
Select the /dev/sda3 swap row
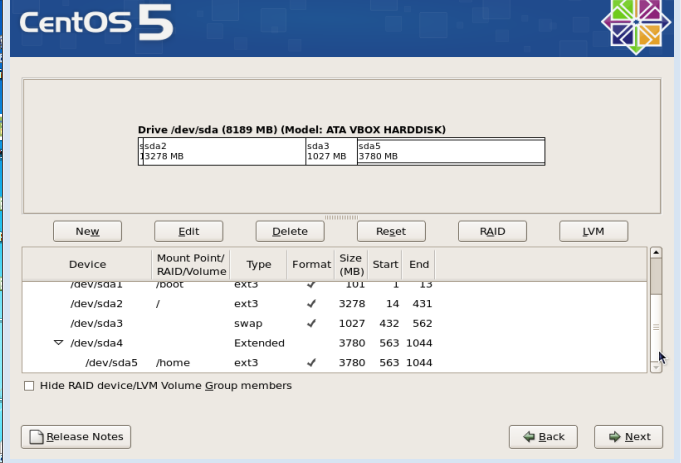click(334, 323)
